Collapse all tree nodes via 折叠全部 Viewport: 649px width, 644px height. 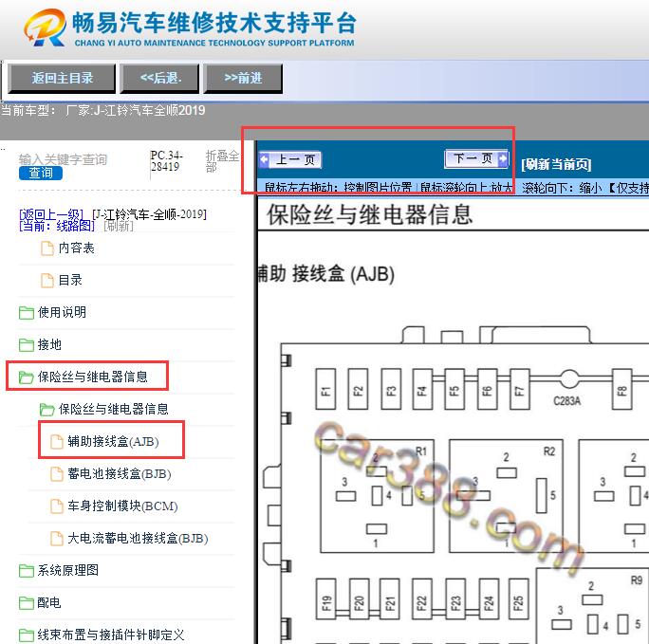(x=222, y=161)
